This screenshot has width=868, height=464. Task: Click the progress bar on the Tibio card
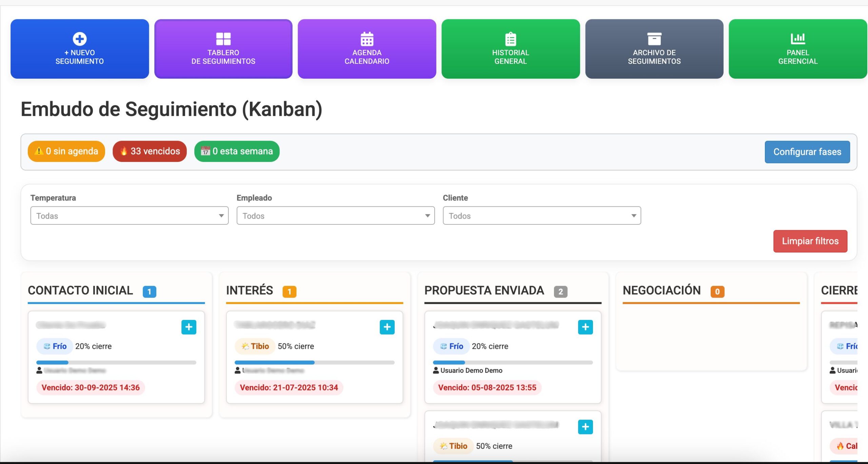(x=314, y=362)
